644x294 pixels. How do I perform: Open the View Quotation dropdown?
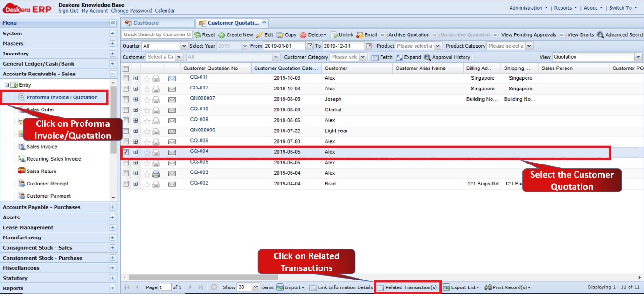point(638,57)
